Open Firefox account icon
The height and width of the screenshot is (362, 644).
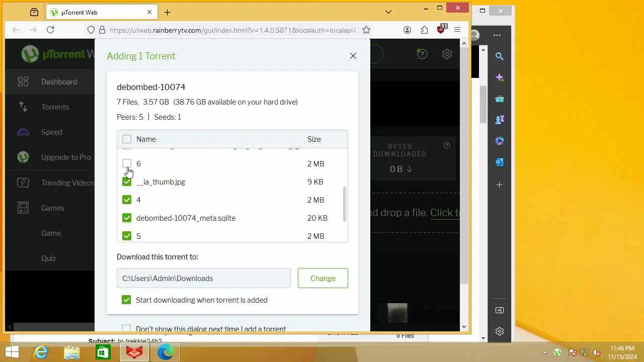pos(407,30)
